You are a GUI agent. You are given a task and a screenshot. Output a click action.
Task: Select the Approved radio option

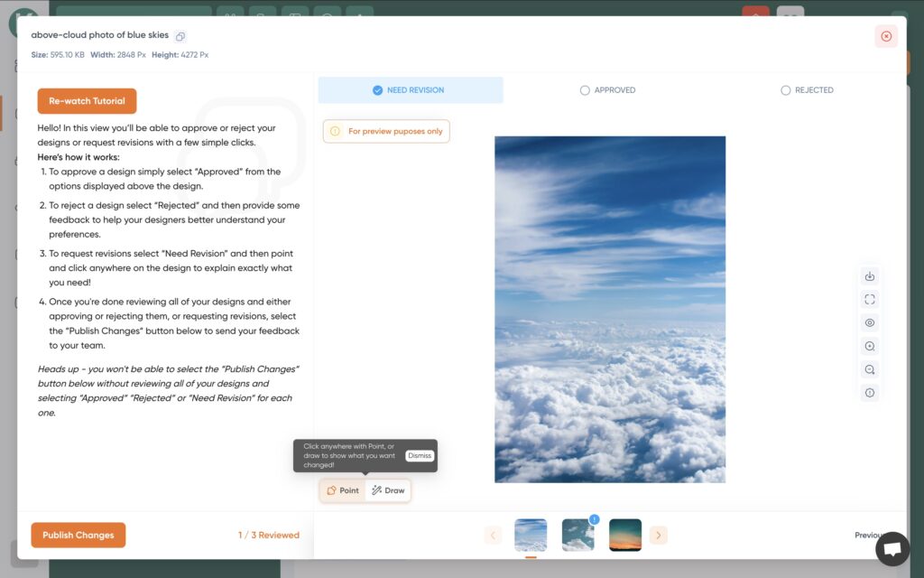coord(607,90)
